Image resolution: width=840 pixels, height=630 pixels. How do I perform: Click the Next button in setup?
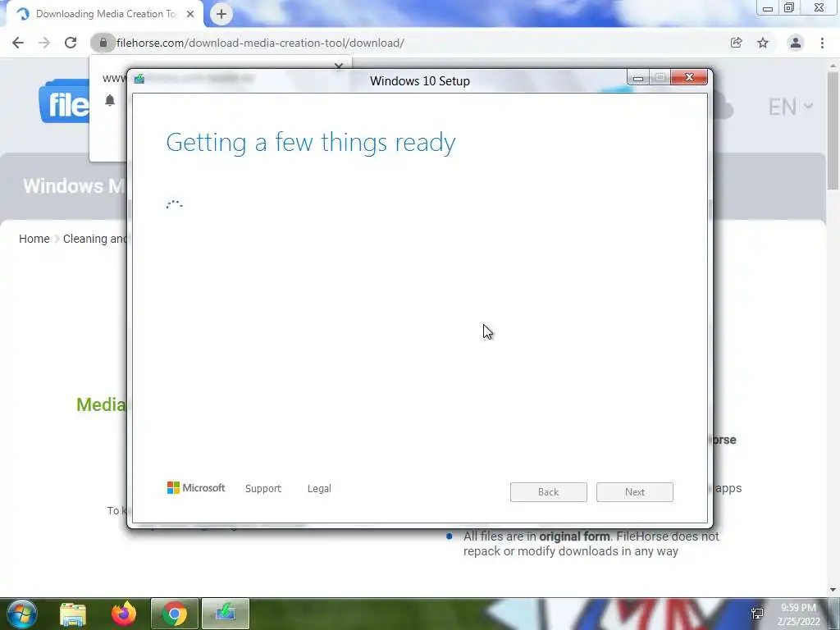(x=635, y=492)
